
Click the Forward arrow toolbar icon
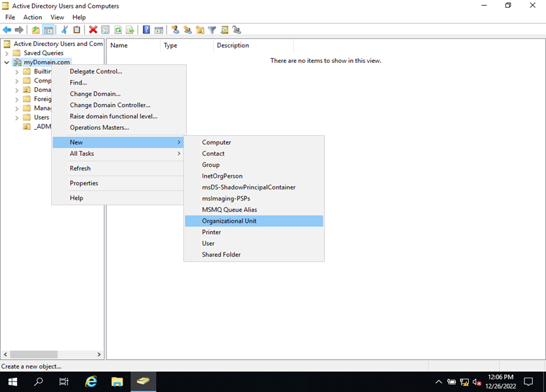[x=19, y=30]
